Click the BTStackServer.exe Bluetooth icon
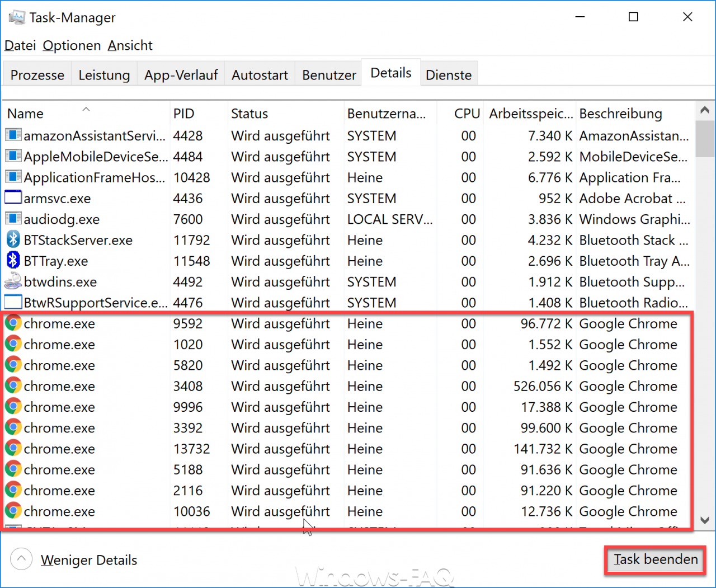The width and height of the screenshot is (716, 588). click(x=13, y=239)
